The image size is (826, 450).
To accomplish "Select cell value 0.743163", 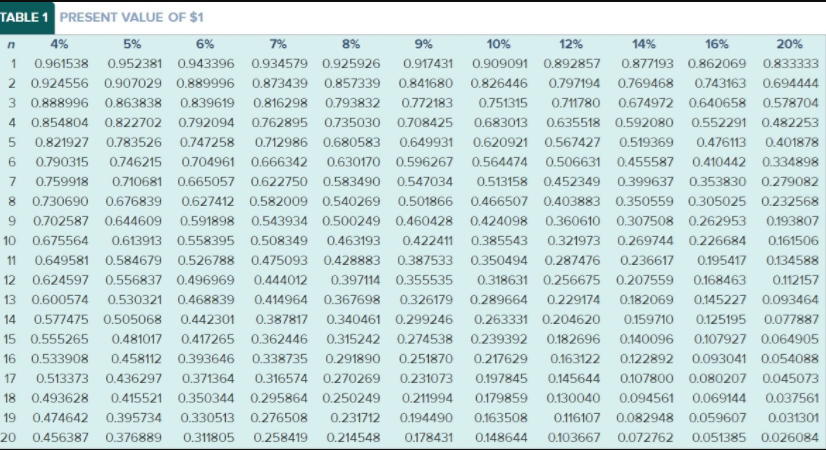I will (x=720, y=83).
